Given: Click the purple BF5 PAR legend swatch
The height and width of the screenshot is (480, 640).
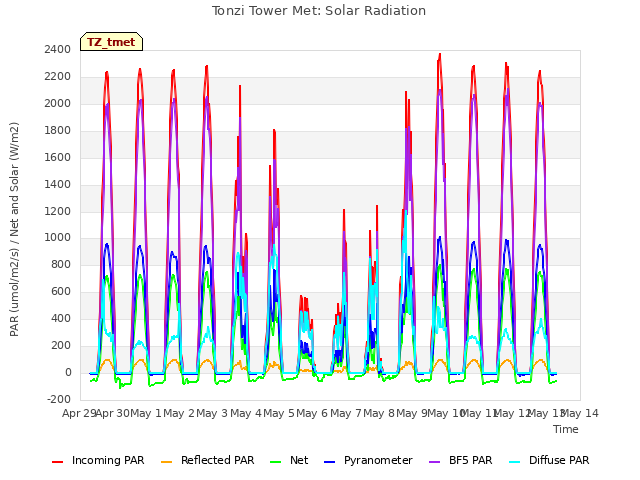Looking at the screenshot, I should [x=435, y=462].
